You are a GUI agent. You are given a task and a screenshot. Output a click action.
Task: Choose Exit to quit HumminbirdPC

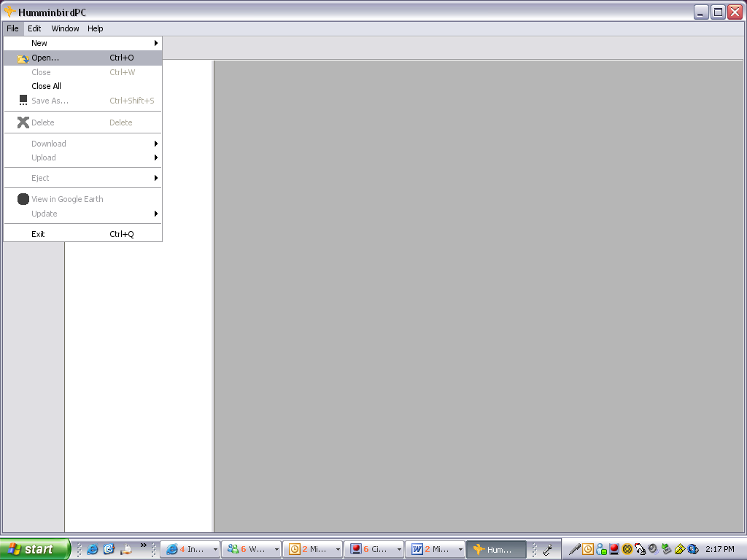[83, 234]
